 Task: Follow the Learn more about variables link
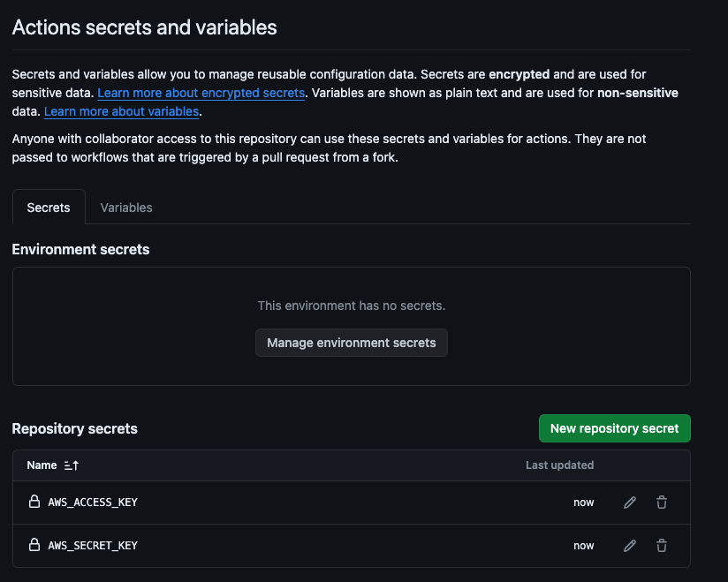[x=121, y=111]
